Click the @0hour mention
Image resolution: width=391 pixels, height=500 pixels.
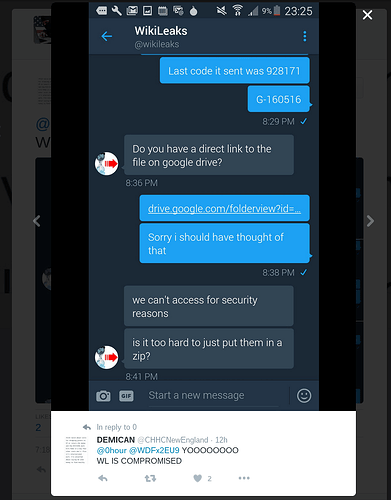click(112, 450)
